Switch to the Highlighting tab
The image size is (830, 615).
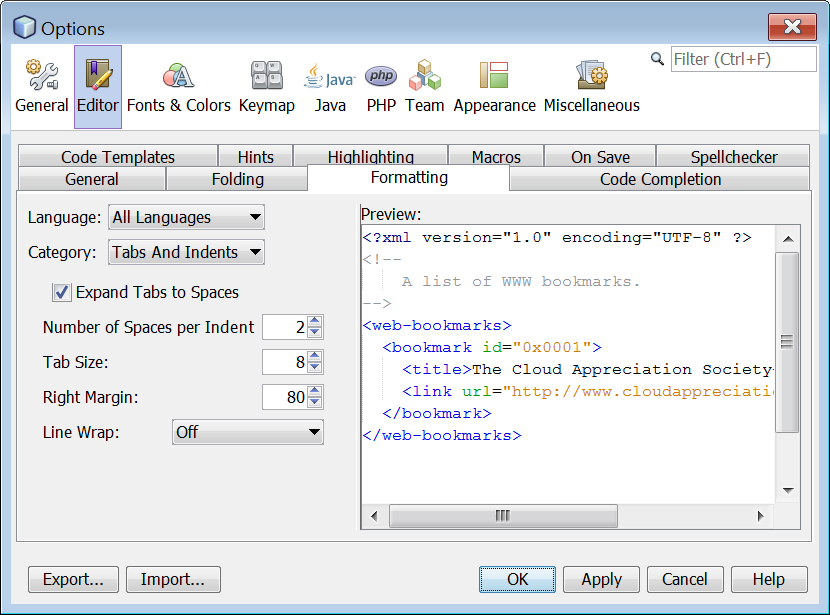click(371, 156)
